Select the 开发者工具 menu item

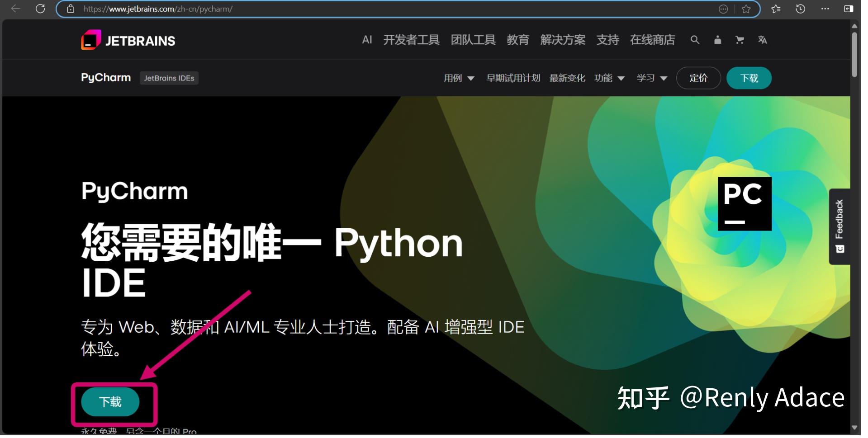tap(411, 40)
